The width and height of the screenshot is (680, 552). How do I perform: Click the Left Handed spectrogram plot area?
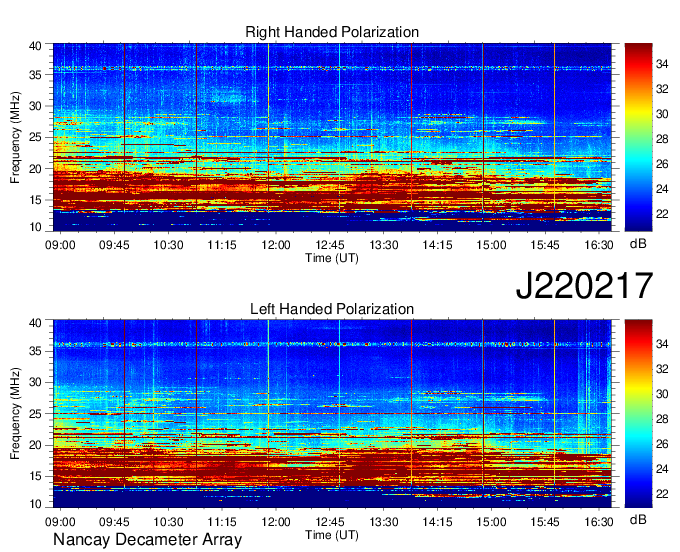(x=332, y=414)
